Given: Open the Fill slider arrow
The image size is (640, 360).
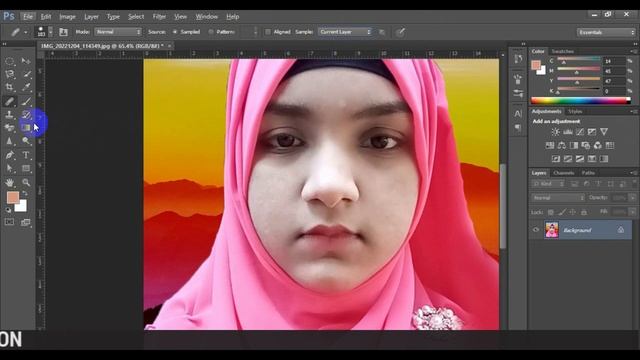Looking at the screenshot, I should pyautogui.click(x=632, y=212).
